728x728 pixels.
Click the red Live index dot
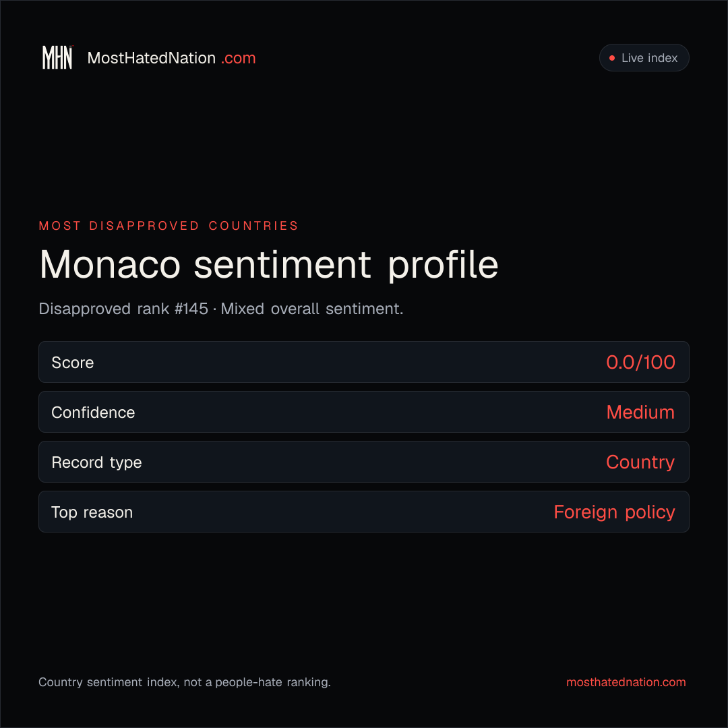point(612,58)
